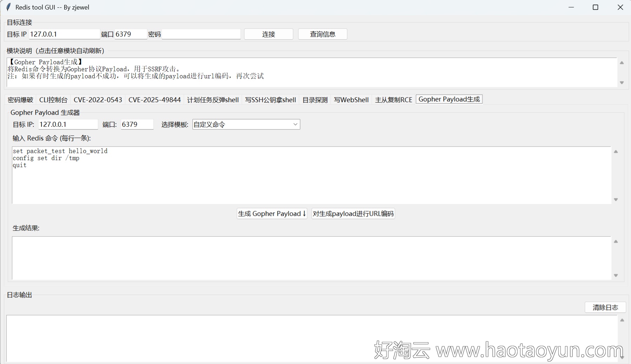631x364 pixels.
Task: Click the 清除日志 clear log button
Action: click(x=605, y=307)
